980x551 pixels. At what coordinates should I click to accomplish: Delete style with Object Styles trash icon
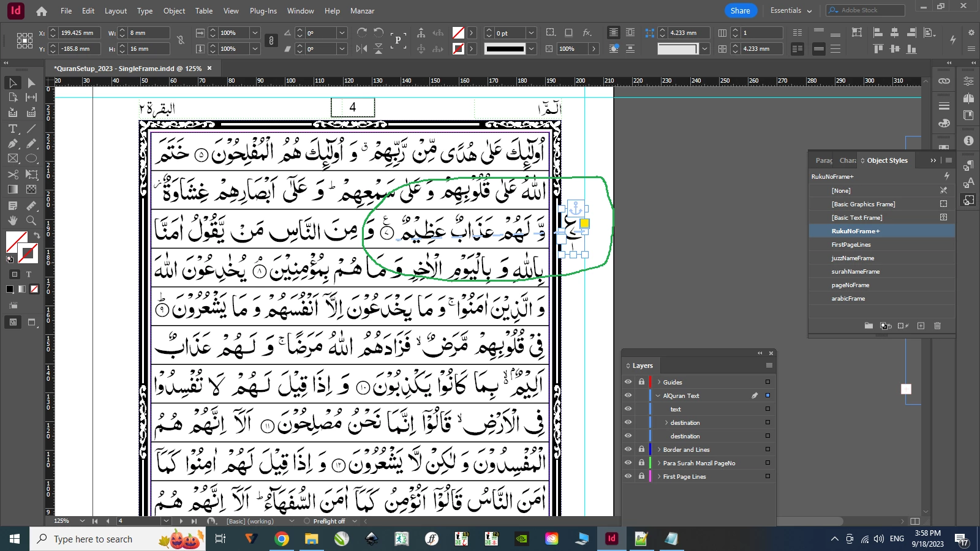coord(937,326)
